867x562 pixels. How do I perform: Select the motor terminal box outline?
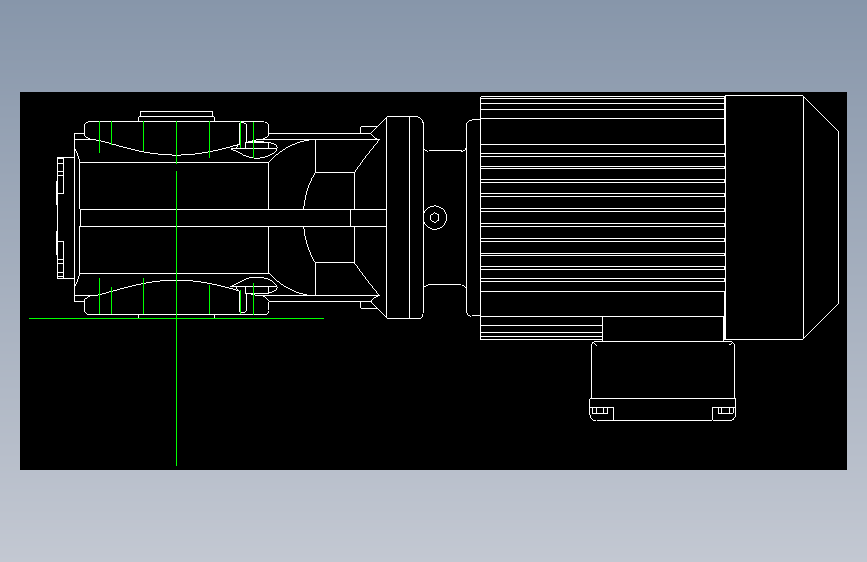click(x=662, y=381)
